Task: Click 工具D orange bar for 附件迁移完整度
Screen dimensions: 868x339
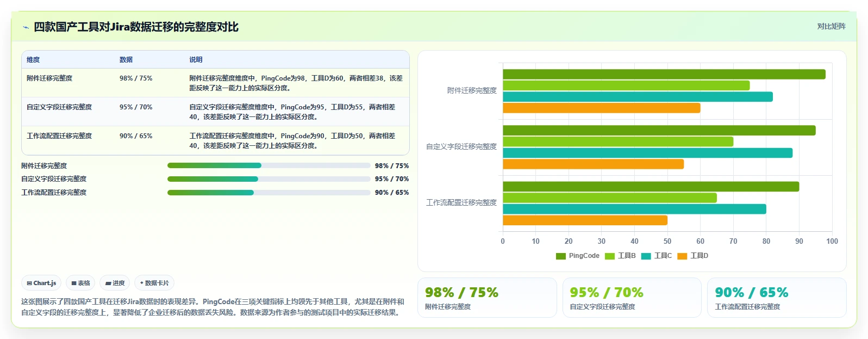Action: coord(601,108)
